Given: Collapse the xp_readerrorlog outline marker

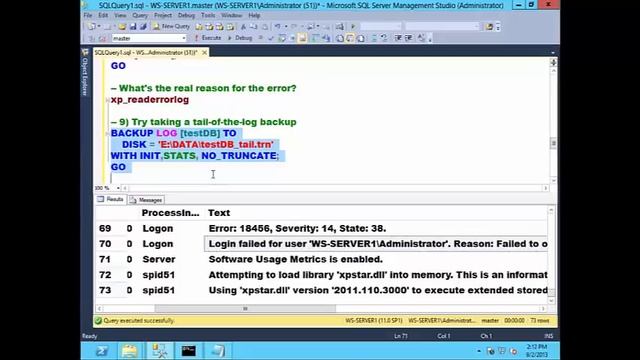Looking at the screenshot, I should click(x=107, y=100).
